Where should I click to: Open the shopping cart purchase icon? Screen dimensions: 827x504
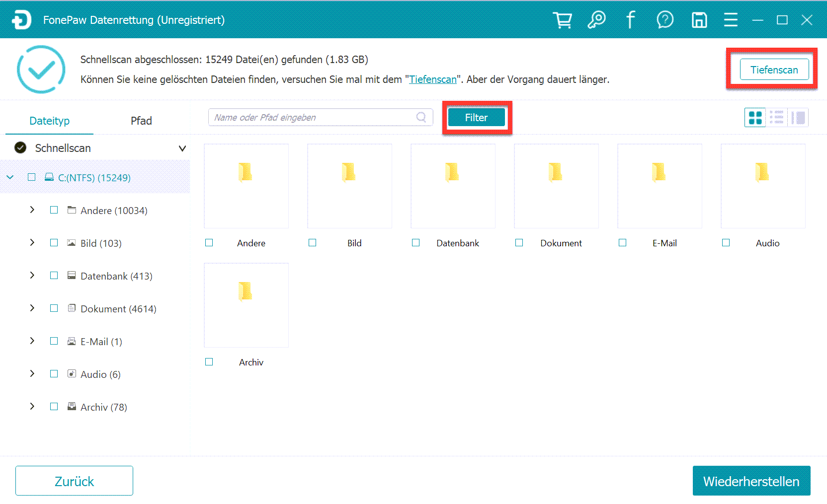563,20
